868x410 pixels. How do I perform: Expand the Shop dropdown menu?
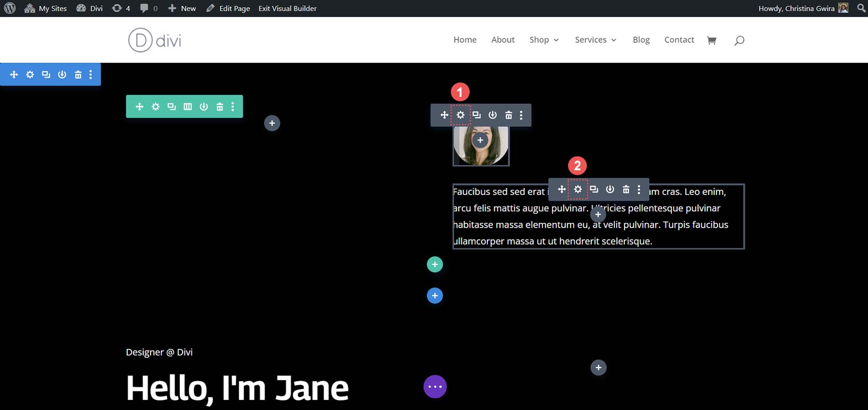(544, 40)
